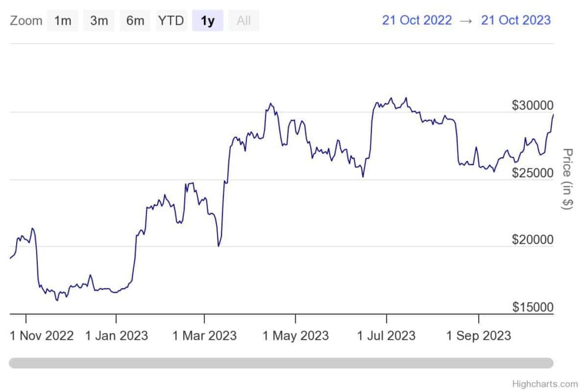
Task: Click the $20000 price axis label
Action: (533, 240)
